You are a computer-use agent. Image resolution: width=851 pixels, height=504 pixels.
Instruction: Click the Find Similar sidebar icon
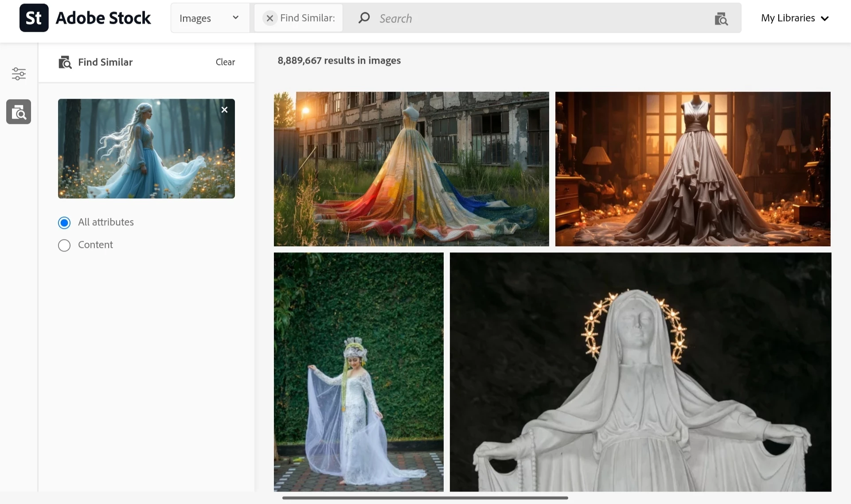click(x=19, y=112)
